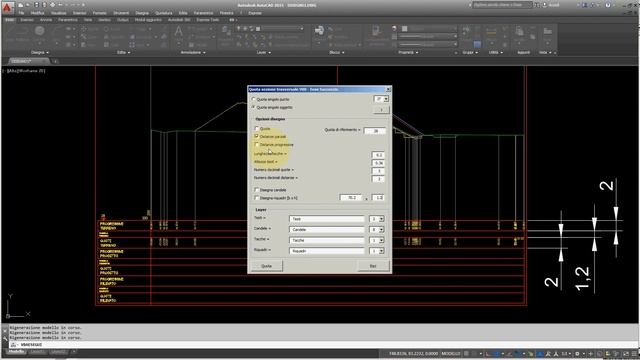
Task: Click the Numero decimali quote field
Action: 378,171
